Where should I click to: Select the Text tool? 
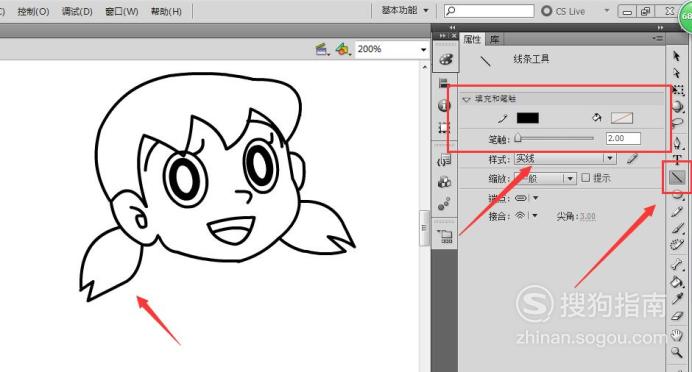[x=677, y=159]
